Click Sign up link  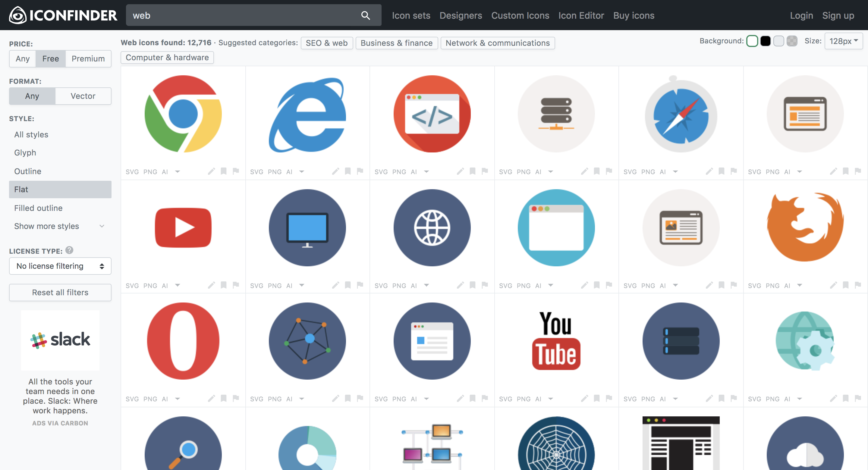[x=838, y=15]
